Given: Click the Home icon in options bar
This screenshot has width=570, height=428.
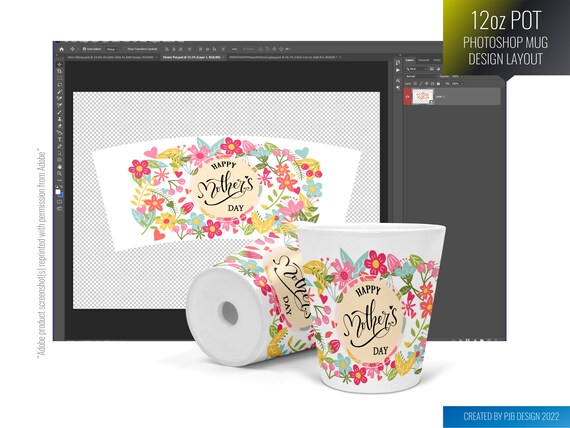Looking at the screenshot, I should [x=61, y=49].
